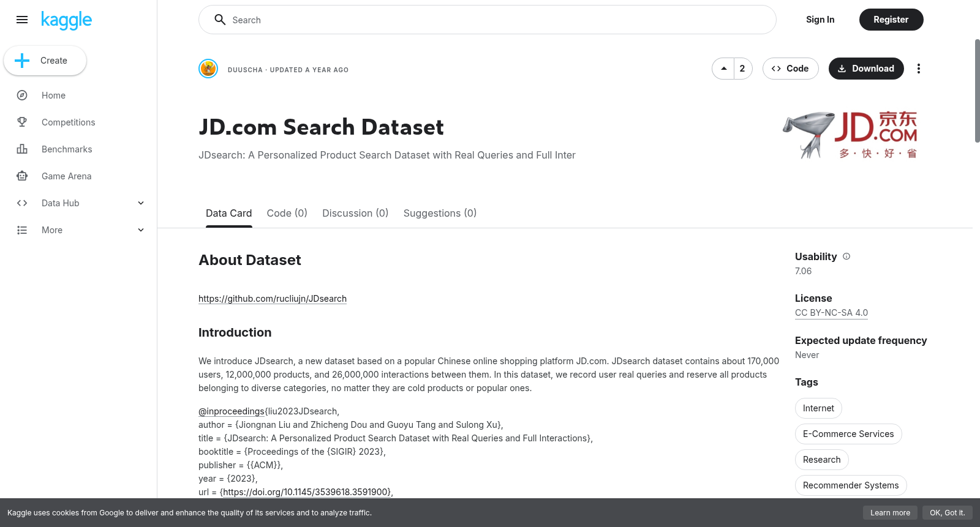
Task: Click the upvote arrow icon
Action: [x=723, y=69]
